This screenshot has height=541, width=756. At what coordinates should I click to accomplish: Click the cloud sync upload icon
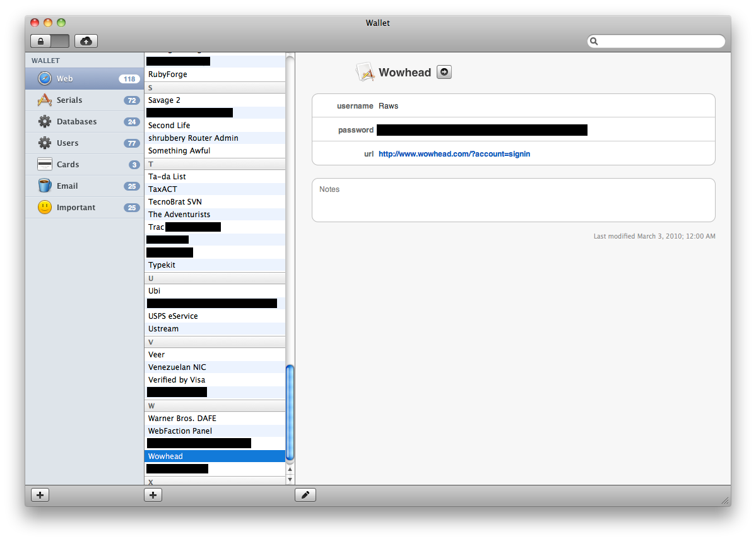pyautogui.click(x=86, y=42)
